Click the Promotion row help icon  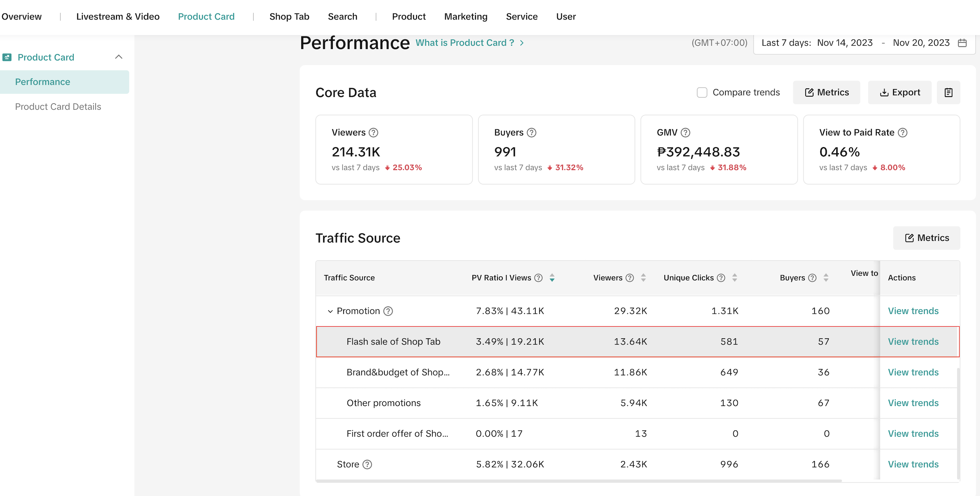(388, 311)
